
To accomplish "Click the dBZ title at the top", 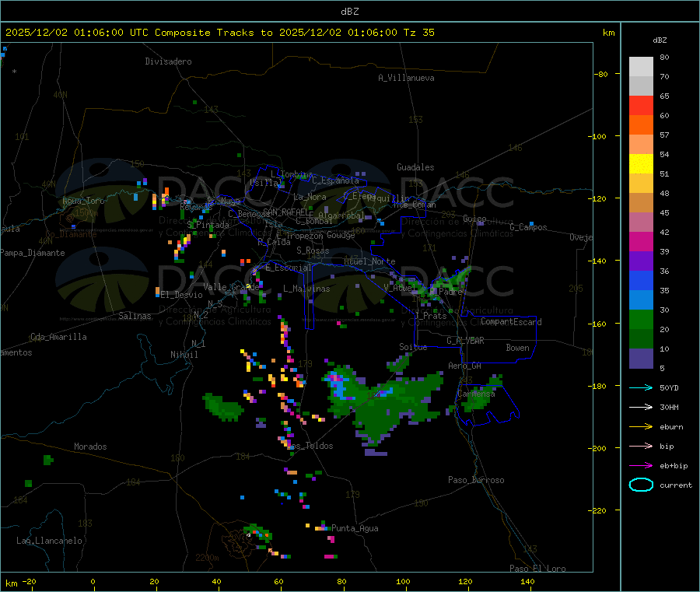I will click(x=349, y=12).
